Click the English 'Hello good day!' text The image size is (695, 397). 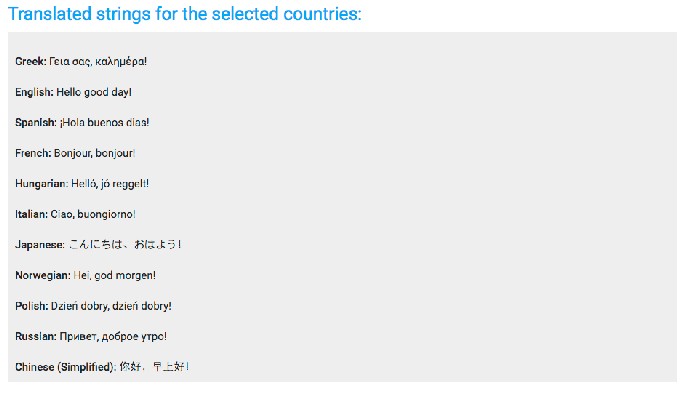pyautogui.click(x=94, y=92)
